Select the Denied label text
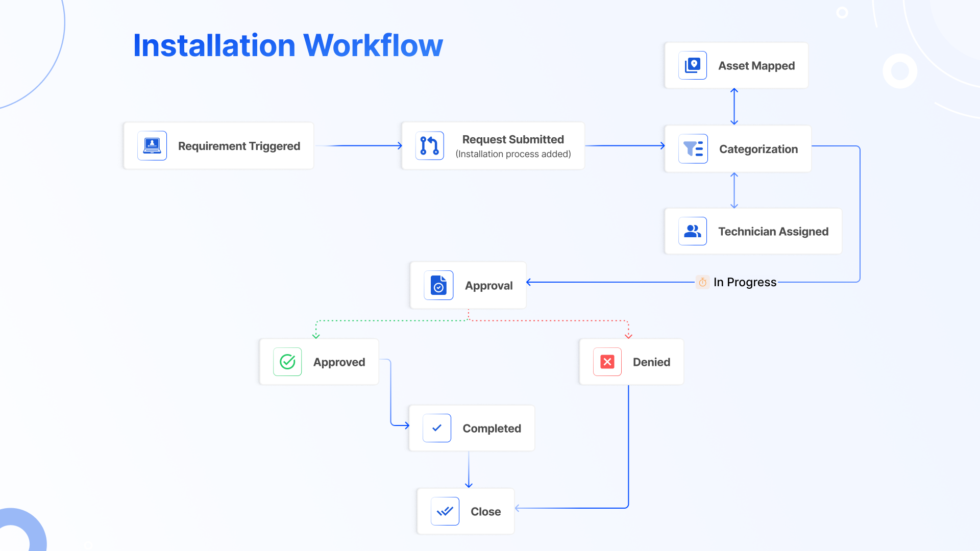This screenshot has height=551, width=980. [x=651, y=362]
